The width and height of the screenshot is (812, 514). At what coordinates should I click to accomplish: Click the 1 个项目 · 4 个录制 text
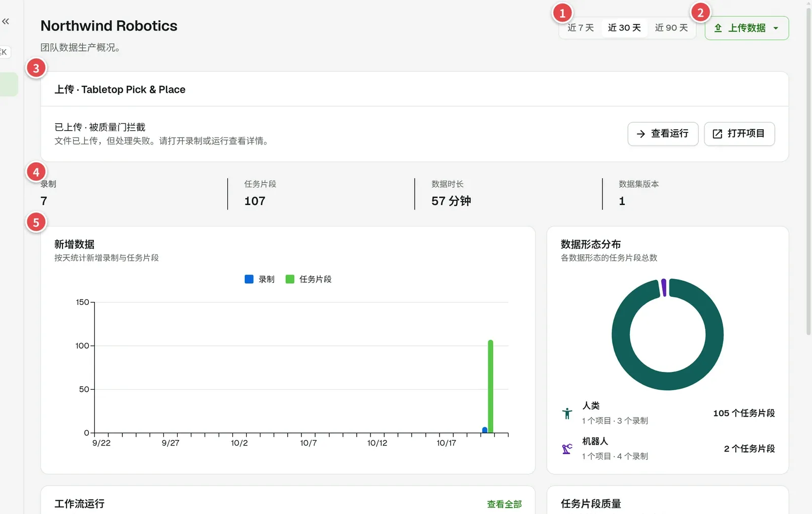(615, 456)
